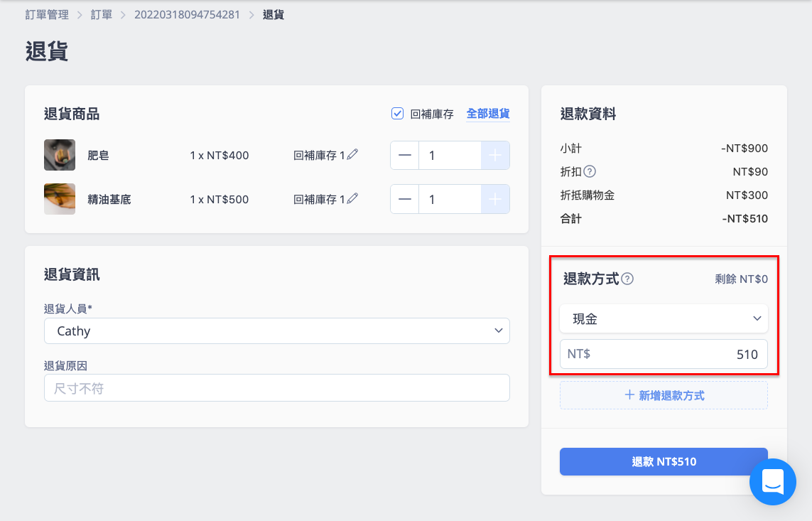Go to 訂單 breadcrumb
This screenshot has width=812, height=521.
102,14
